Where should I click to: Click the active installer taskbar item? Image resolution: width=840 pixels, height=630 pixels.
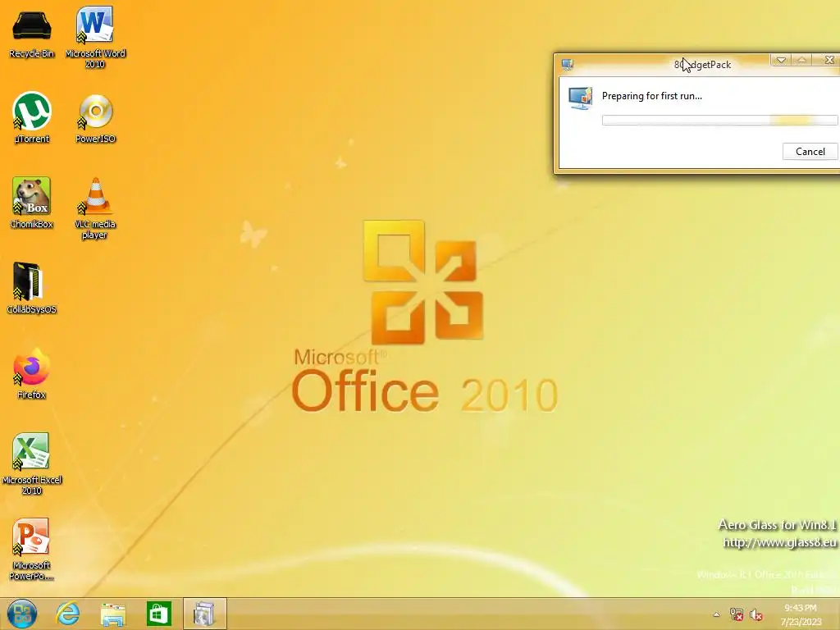tap(204, 614)
